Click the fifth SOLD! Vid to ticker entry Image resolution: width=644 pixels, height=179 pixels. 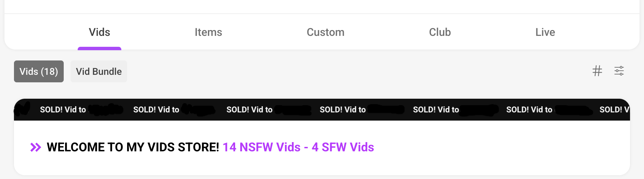click(x=436, y=110)
